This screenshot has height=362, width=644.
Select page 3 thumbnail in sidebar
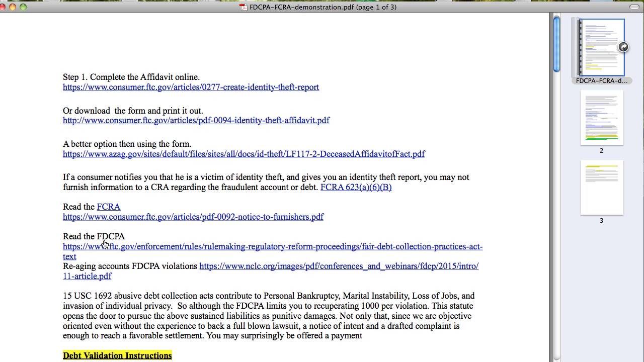point(602,188)
